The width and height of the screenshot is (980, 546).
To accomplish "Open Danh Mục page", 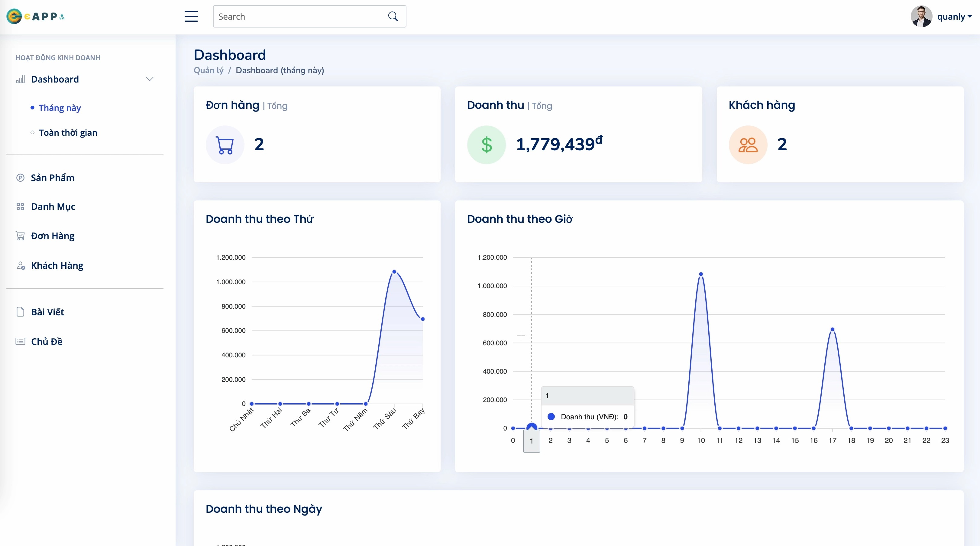I will point(53,206).
